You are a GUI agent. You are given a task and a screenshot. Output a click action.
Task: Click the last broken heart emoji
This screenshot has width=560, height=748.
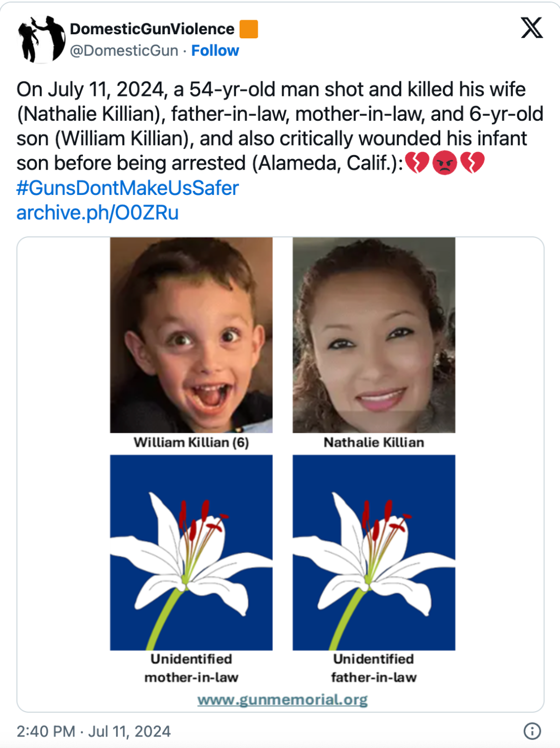tap(472, 163)
